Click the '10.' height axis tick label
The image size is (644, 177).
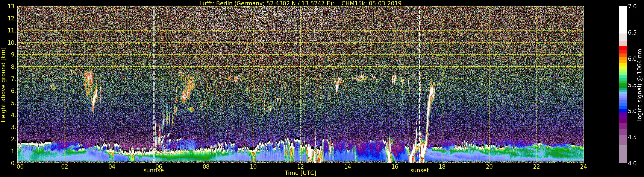(x=12, y=43)
